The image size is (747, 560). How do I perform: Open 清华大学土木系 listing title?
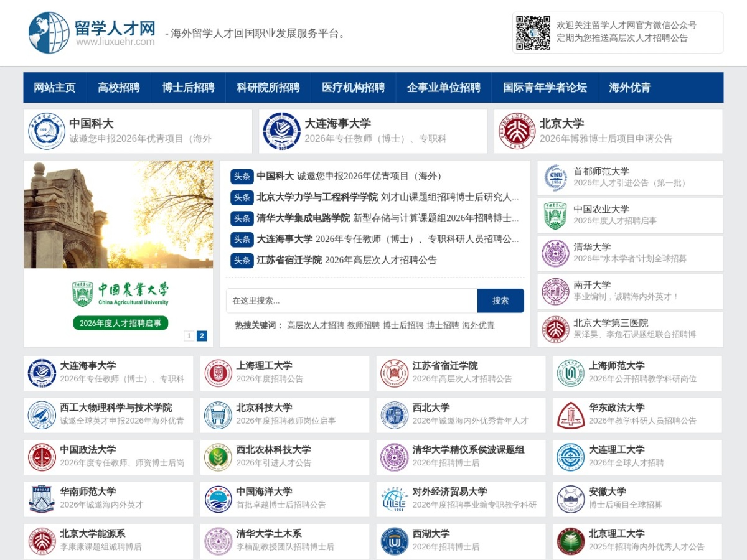pos(269,533)
